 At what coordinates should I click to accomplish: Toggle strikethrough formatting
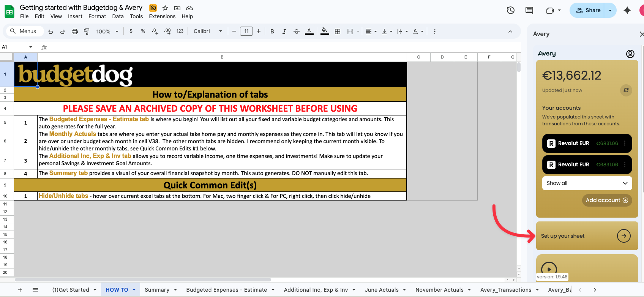(297, 32)
